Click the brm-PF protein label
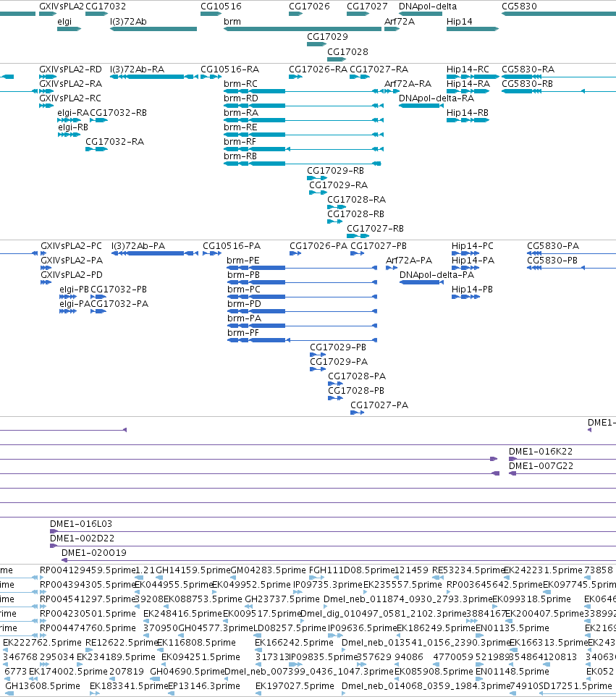616x697 pixels. tap(243, 333)
